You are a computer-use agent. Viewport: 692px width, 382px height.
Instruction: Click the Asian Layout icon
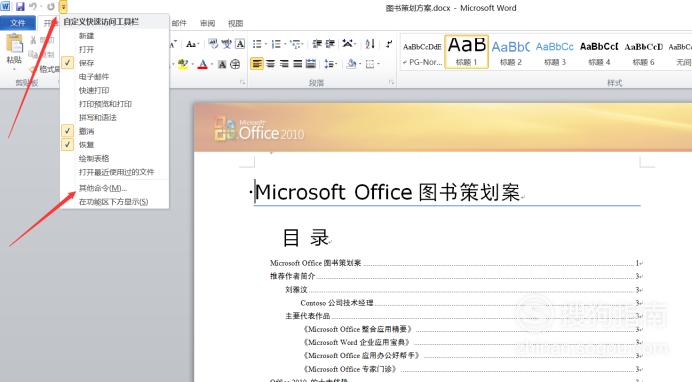pyautogui.click(x=348, y=44)
